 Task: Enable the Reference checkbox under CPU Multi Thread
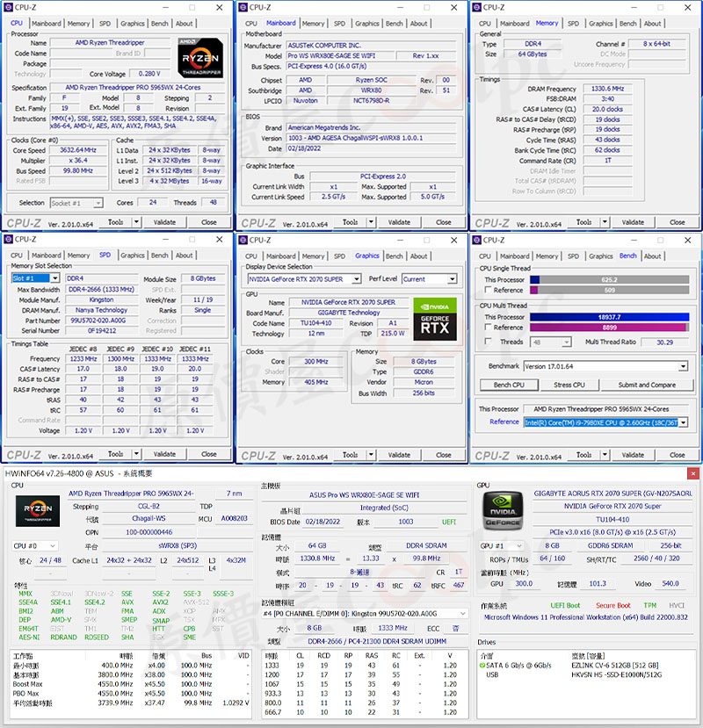pos(489,327)
